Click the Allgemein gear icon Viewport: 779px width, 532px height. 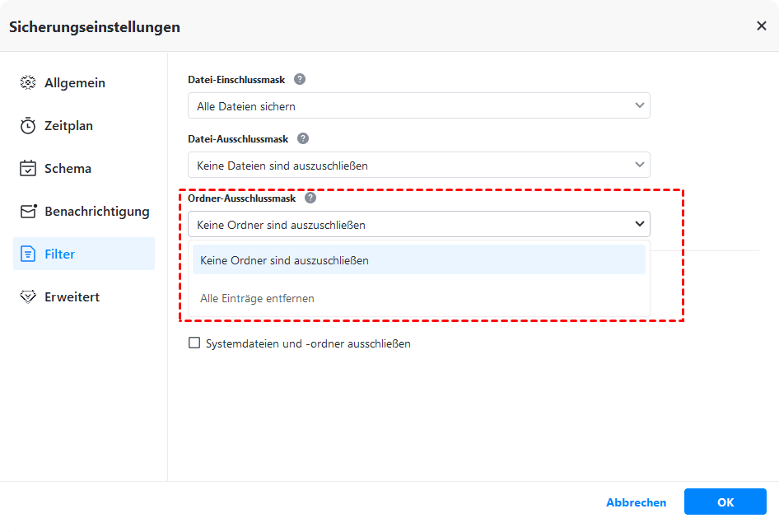[x=28, y=83]
